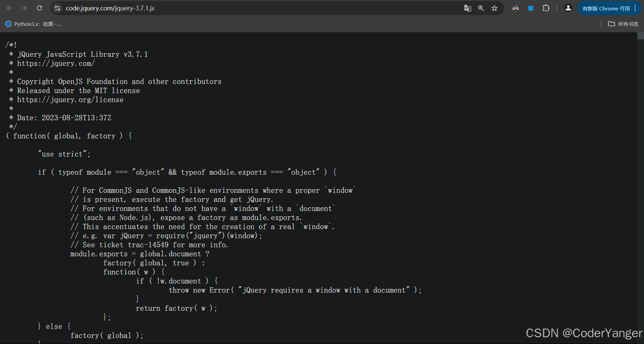Viewport: 644px width, 344px height.
Task: Click the https://jquery.com/ text in header comment
Action: 56,63
